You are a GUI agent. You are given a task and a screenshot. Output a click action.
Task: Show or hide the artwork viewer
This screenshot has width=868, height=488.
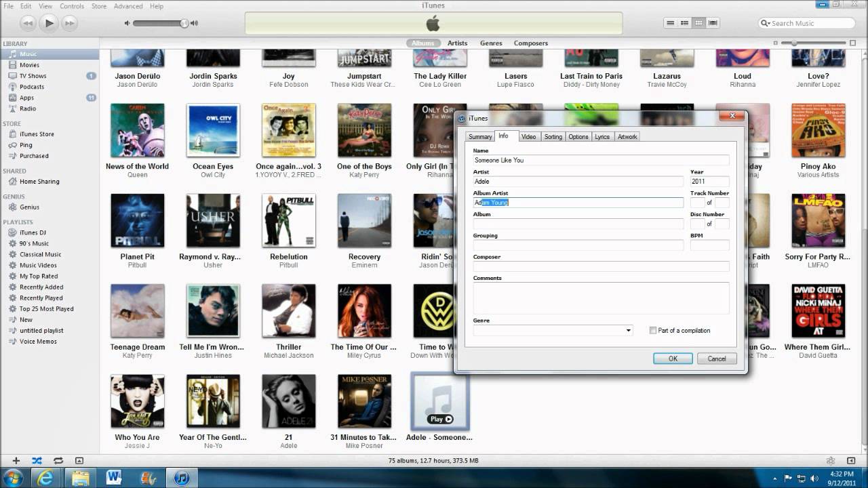[x=79, y=460]
